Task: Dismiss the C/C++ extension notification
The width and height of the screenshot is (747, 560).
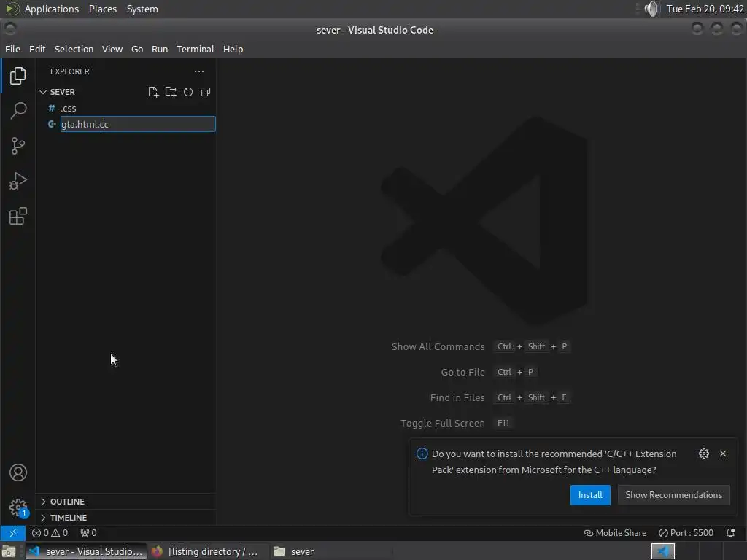Action: pos(723,454)
